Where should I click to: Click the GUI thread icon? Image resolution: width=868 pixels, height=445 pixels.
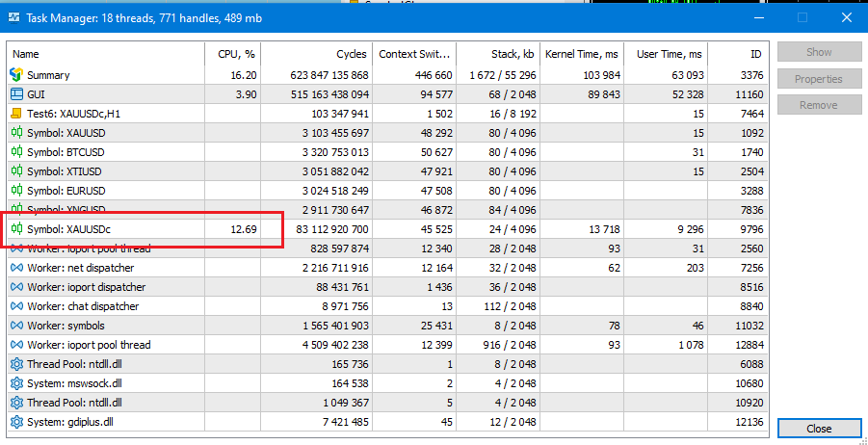click(16, 94)
